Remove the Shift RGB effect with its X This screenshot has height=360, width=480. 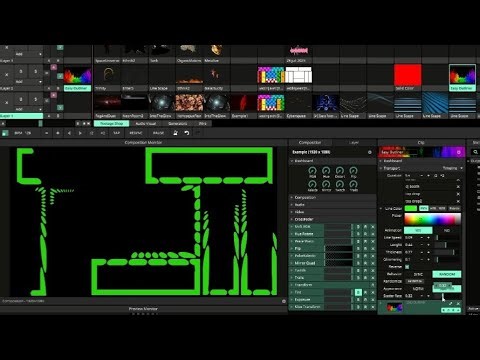click(x=373, y=227)
